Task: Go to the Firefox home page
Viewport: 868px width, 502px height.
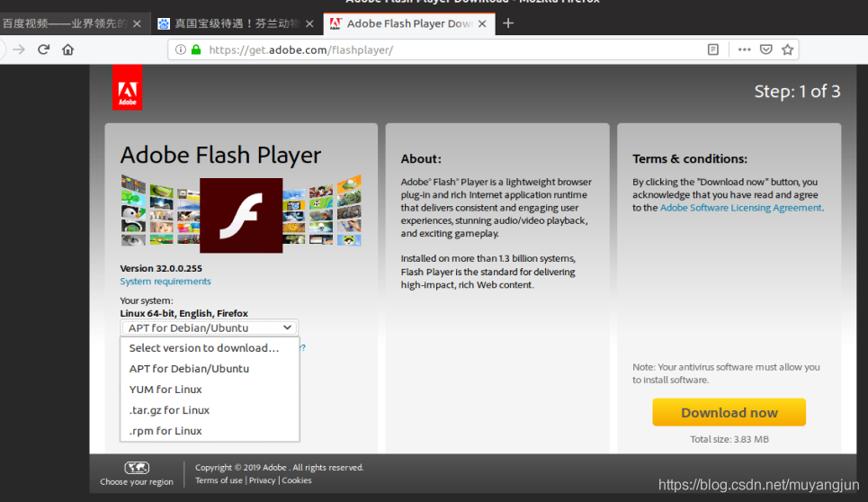Action: (x=68, y=49)
